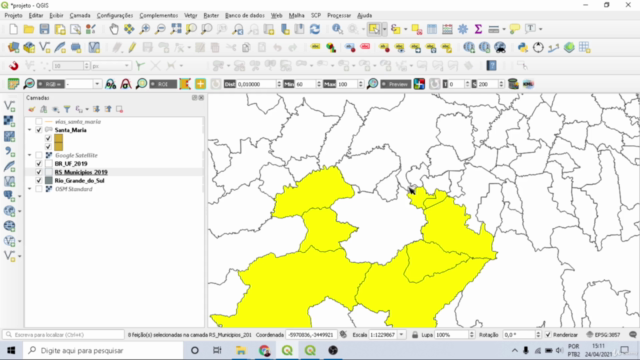The width and height of the screenshot is (640, 360).
Task: Hide the BR_UF_2019 layer
Action: pyautogui.click(x=39, y=164)
